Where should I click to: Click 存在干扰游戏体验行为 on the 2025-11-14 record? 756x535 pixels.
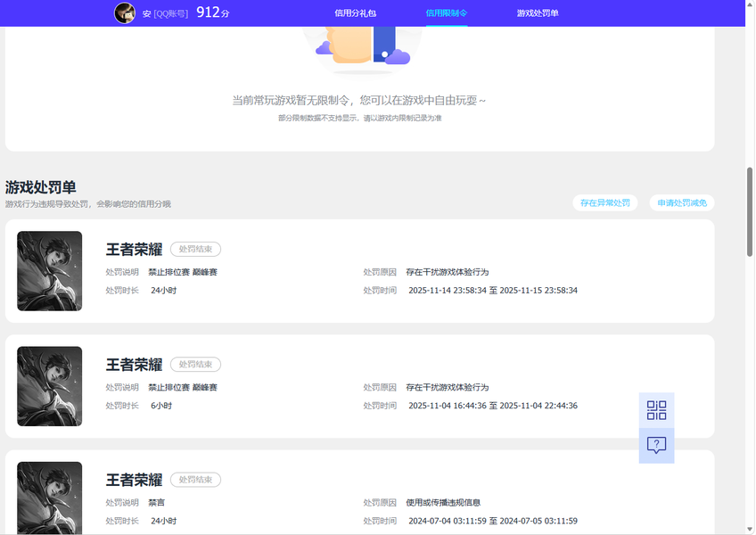[x=448, y=272]
